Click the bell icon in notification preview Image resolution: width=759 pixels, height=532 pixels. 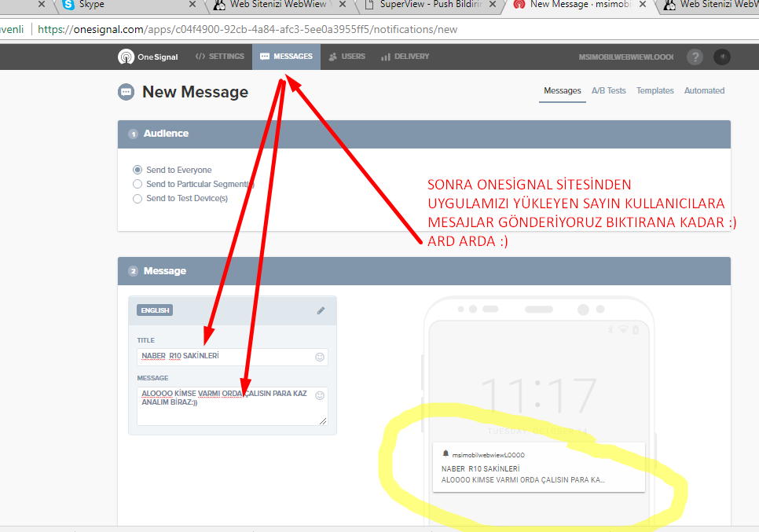pyautogui.click(x=445, y=453)
